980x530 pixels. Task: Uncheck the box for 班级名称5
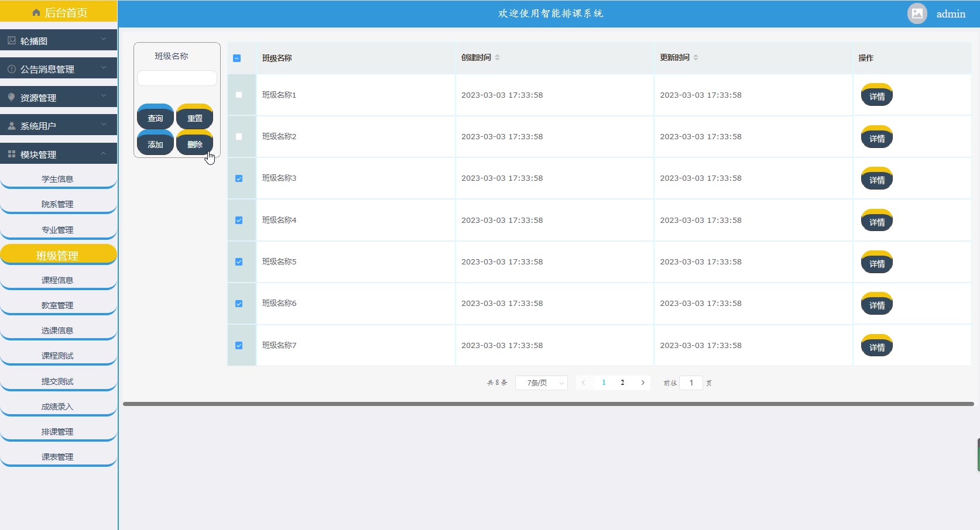click(239, 262)
